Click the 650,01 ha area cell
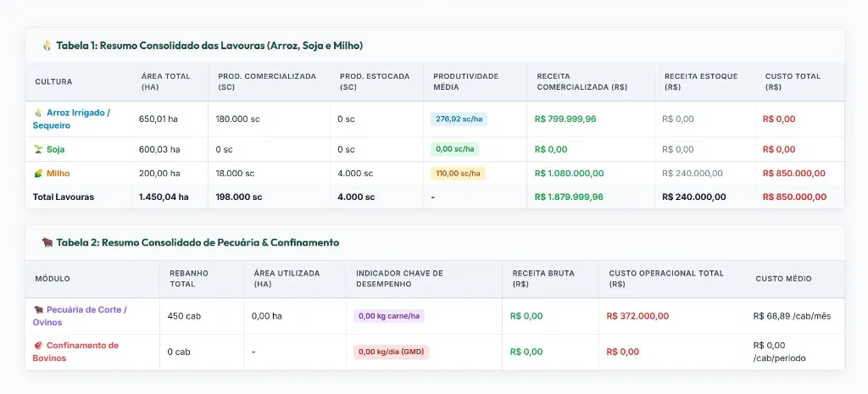The image size is (868, 394). (x=159, y=119)
